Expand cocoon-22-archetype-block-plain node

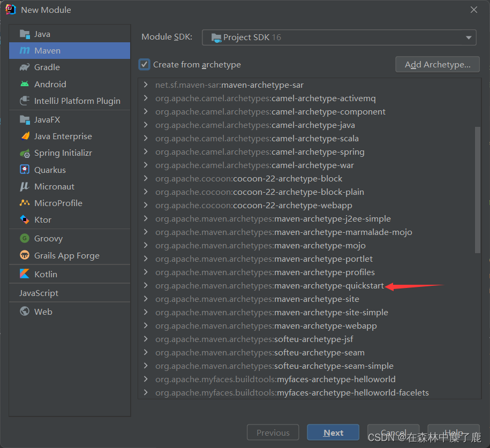(146, 192)
